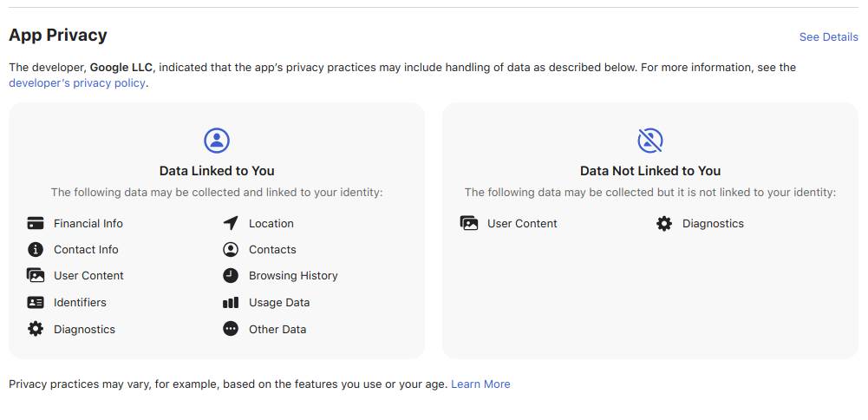Open the developer's privacy policy link
Screen dimensions: 868x420
click(x=77, y=83)
